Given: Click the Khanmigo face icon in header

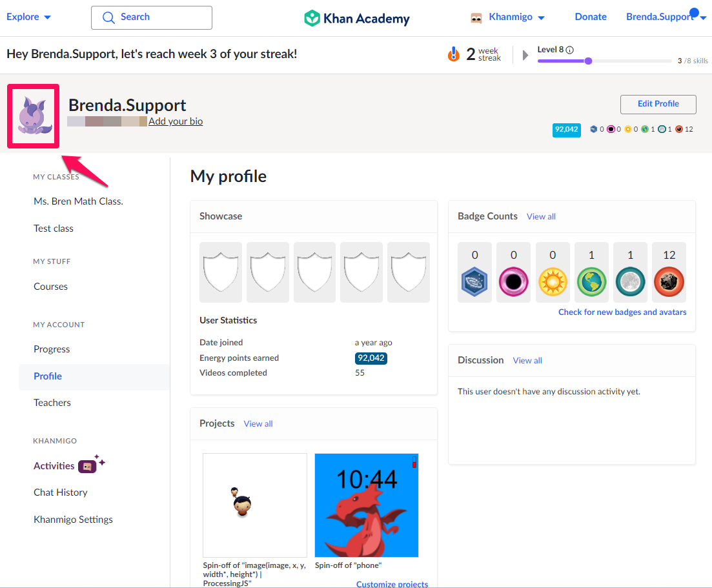Looking at the screenshot, I should (x=476, y=17).
